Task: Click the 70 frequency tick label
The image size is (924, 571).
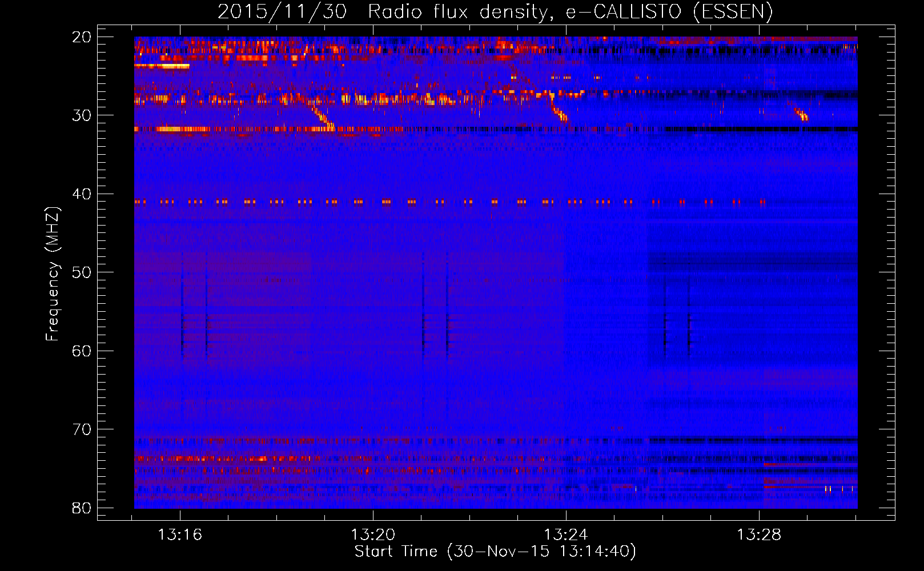Action: 82,429
